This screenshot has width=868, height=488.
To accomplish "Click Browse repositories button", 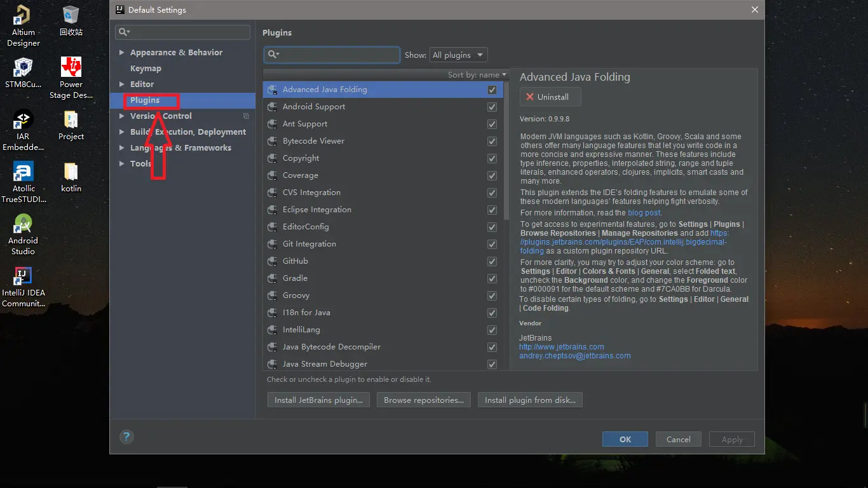I will [x=424, y=400].
